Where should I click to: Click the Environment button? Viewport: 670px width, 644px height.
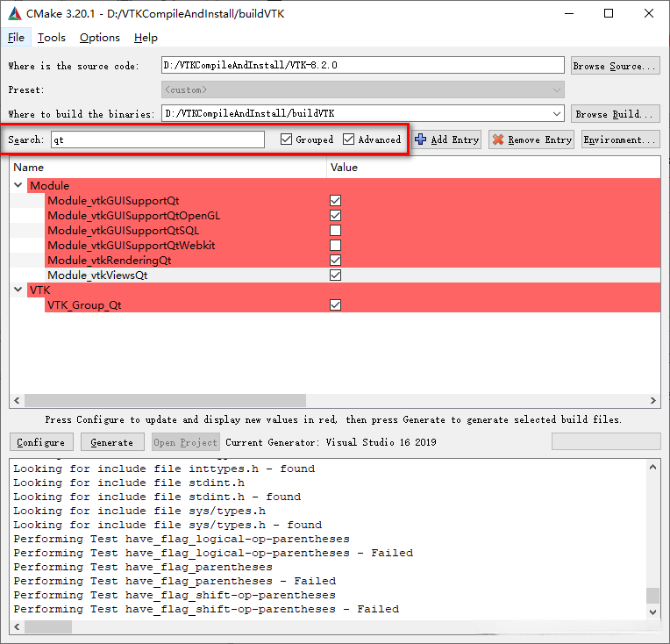coord(620,140)
